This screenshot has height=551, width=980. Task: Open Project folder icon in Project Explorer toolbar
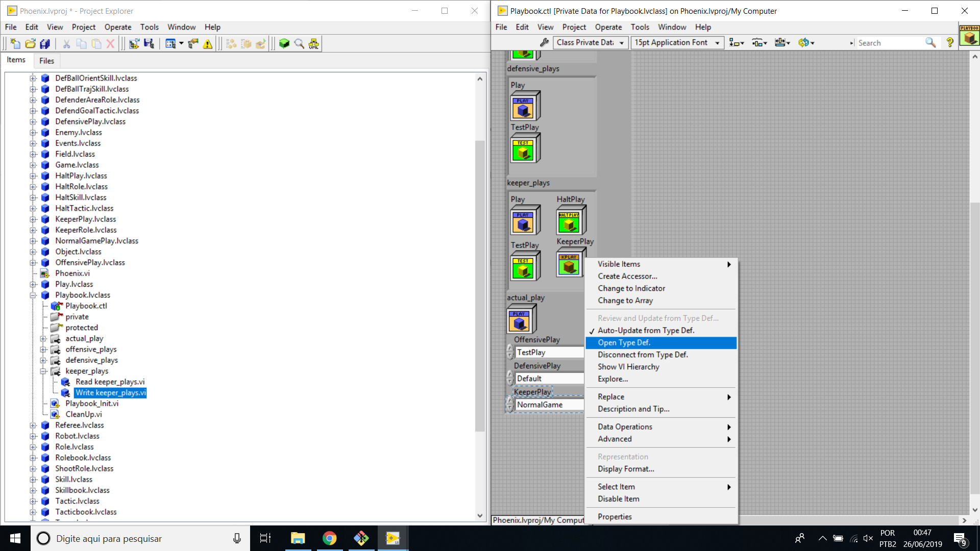[30, 44]
